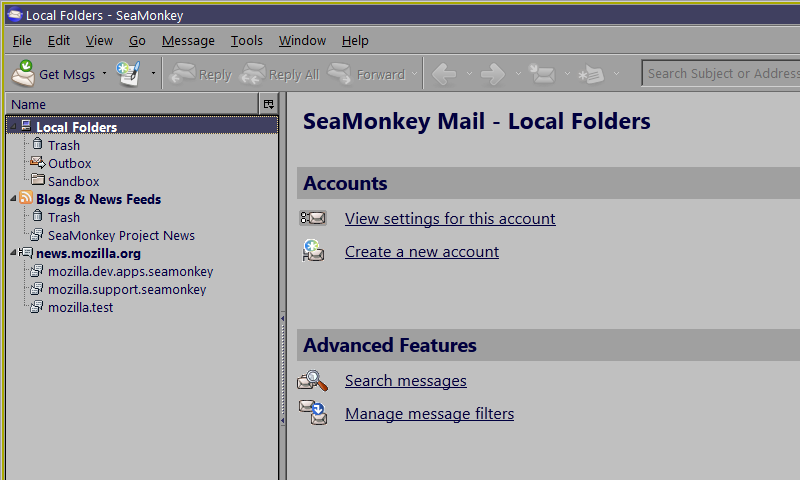Click the Forward toolbar button
This screenshot has width=800, height=480.
366,74
